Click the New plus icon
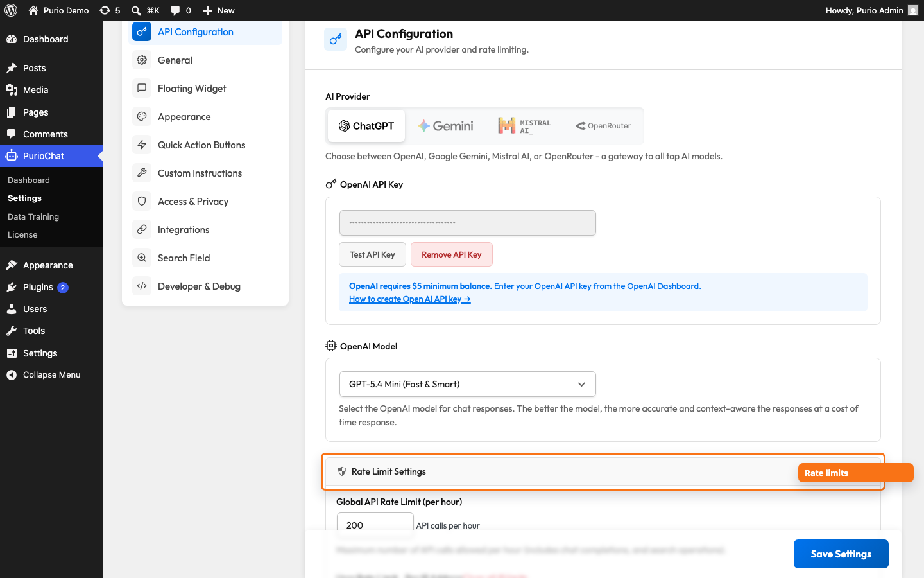The image size is (924, 578). 207,10
